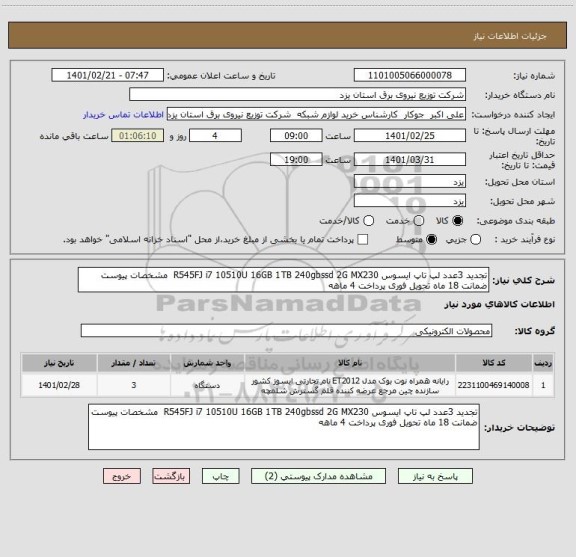Image resolution: width=576 pixels, height=557 pixels.
Task: Click the نوع فرآیند خرید label
Action: (525, 240)
